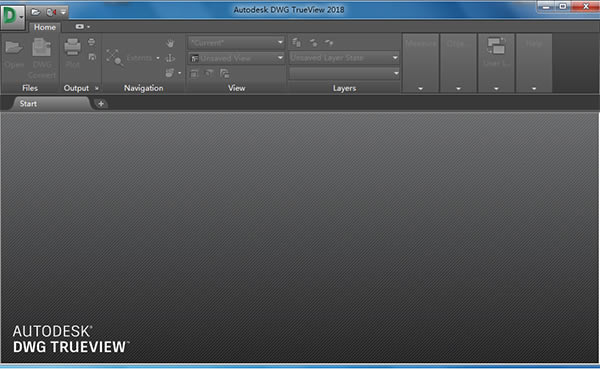Click the Files panel title
Image resolution: width=600 pixels, height=369 pixels.
(30, 88)
